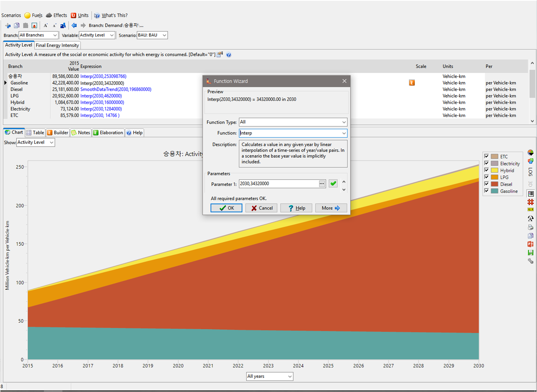The width and height of the screenshot is (537, 392).
Task: Click the chart colors palette icon
Action: [x=530, y=161]
